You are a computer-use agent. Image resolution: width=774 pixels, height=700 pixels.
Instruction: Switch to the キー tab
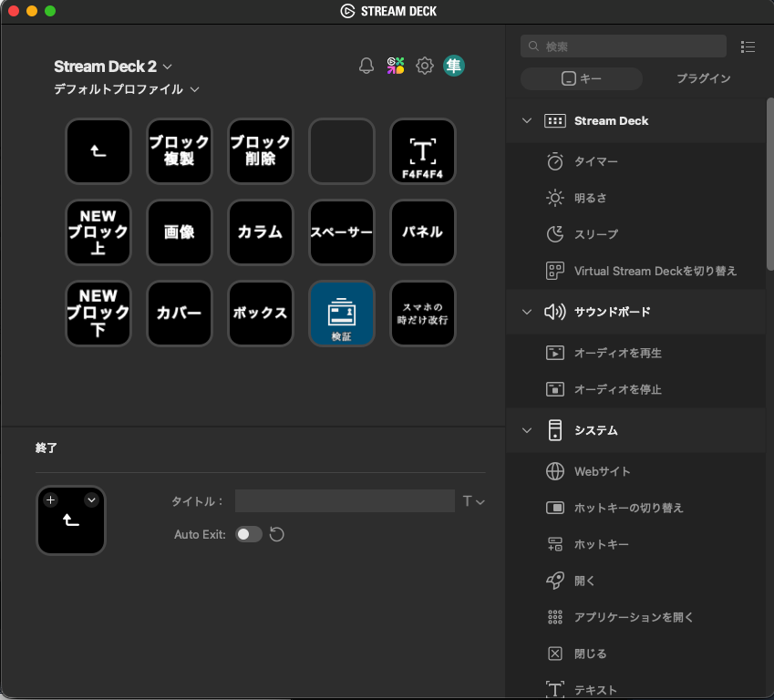(582, 78)
